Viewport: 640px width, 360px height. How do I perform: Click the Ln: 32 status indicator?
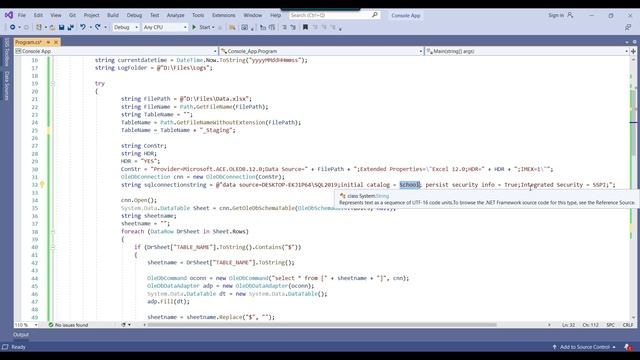pyautogui.click(x=568, y=325)
